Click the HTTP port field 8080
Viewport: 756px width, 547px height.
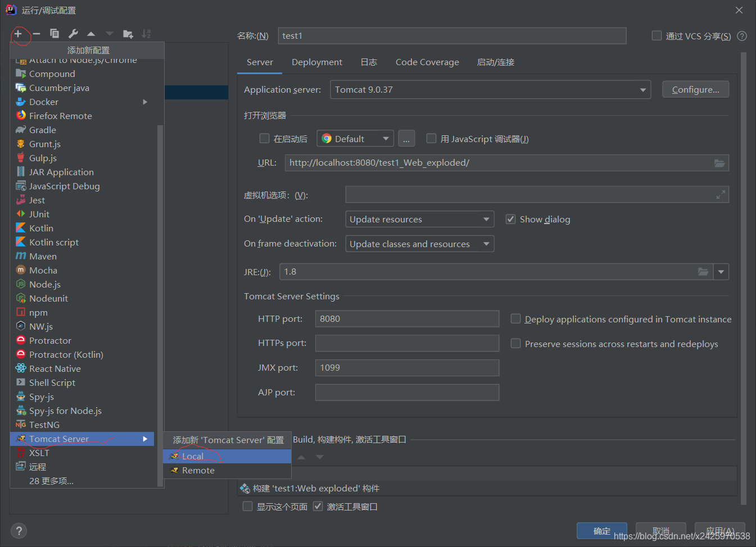[407, 319]
